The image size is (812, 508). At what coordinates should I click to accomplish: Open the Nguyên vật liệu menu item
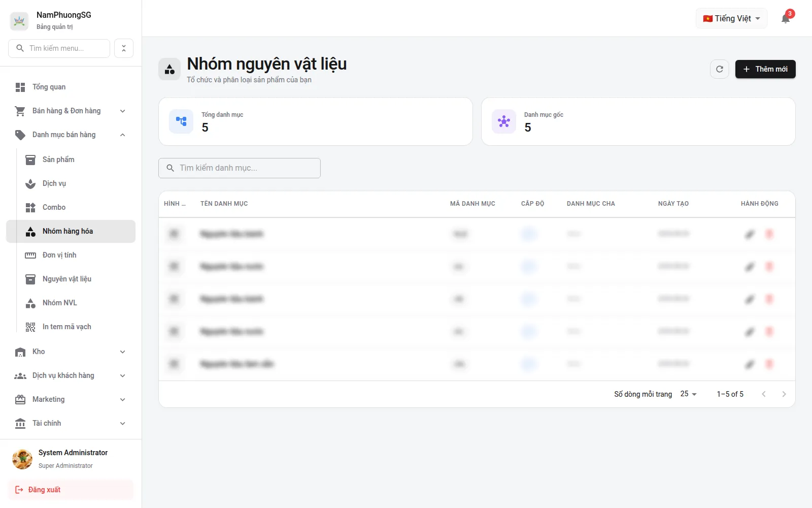(x=76, y=279)
